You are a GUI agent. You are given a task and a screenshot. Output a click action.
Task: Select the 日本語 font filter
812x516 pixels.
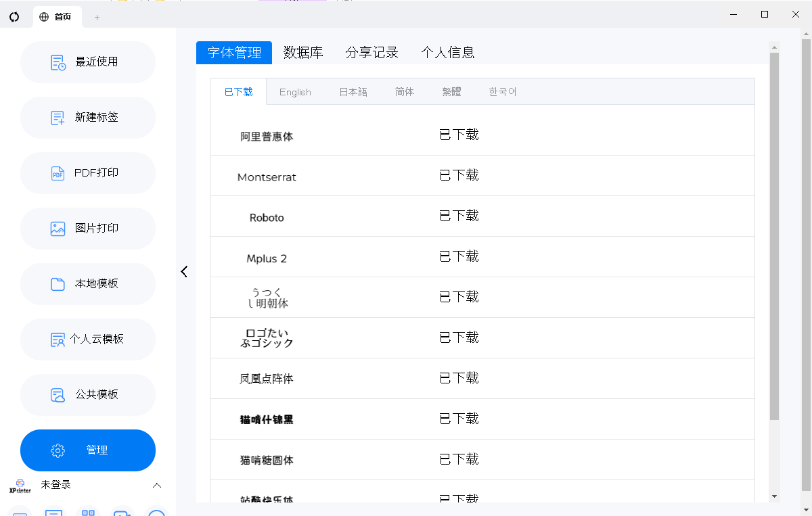353,91
